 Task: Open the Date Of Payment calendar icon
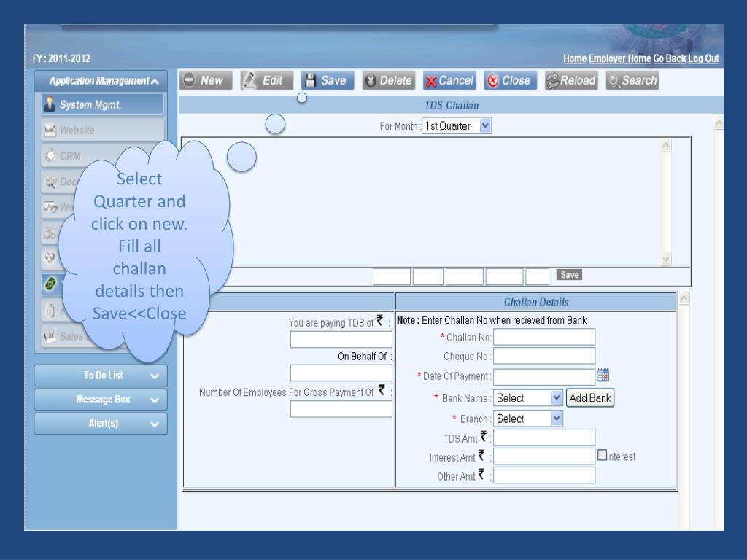tap(603, 376)
